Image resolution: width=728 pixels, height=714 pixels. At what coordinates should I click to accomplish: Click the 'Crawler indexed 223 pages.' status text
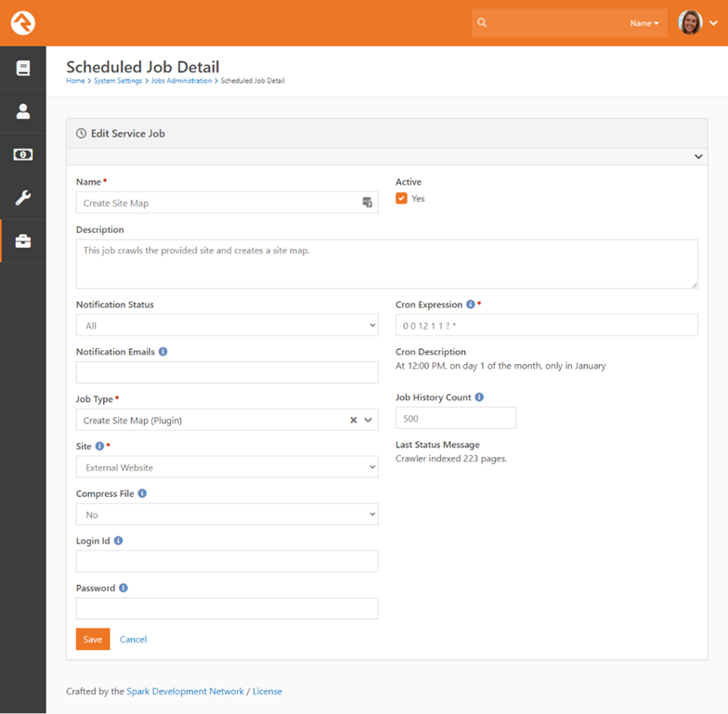point(451,459)
